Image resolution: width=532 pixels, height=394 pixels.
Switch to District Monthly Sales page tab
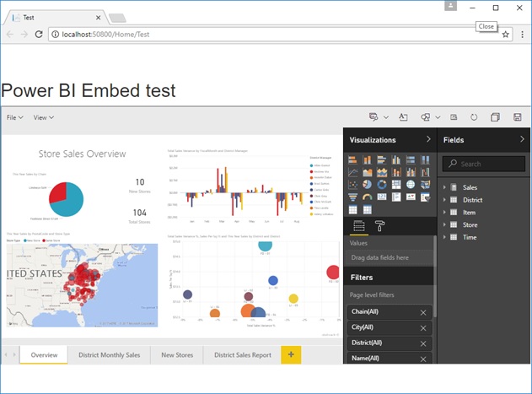pyautogui.click(x=110, y=355)
